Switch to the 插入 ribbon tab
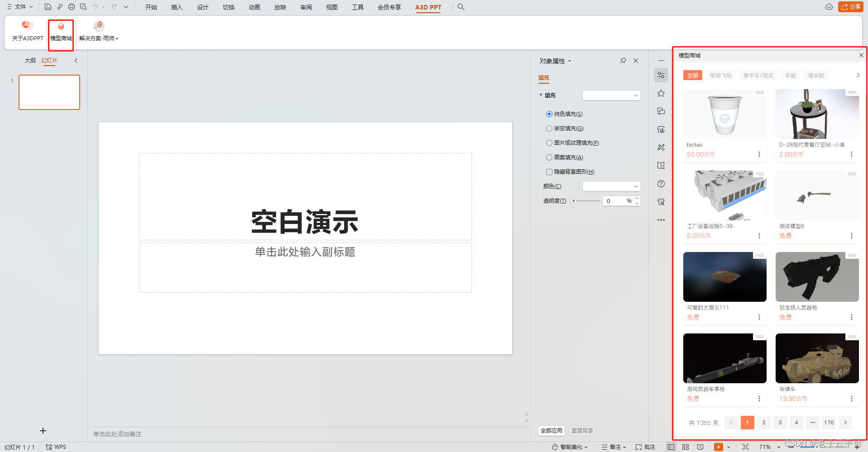Screen dimensions: 868x452 point(177,7)
